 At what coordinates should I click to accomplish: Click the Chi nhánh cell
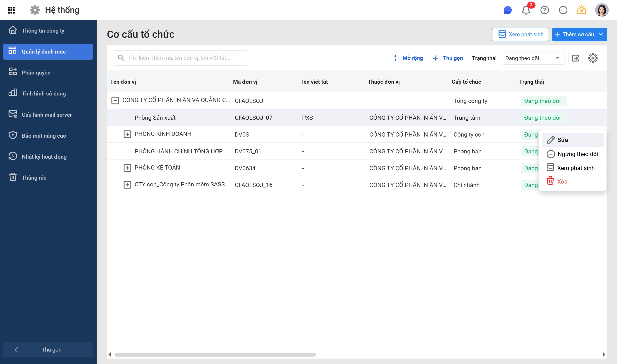(466, 185)
